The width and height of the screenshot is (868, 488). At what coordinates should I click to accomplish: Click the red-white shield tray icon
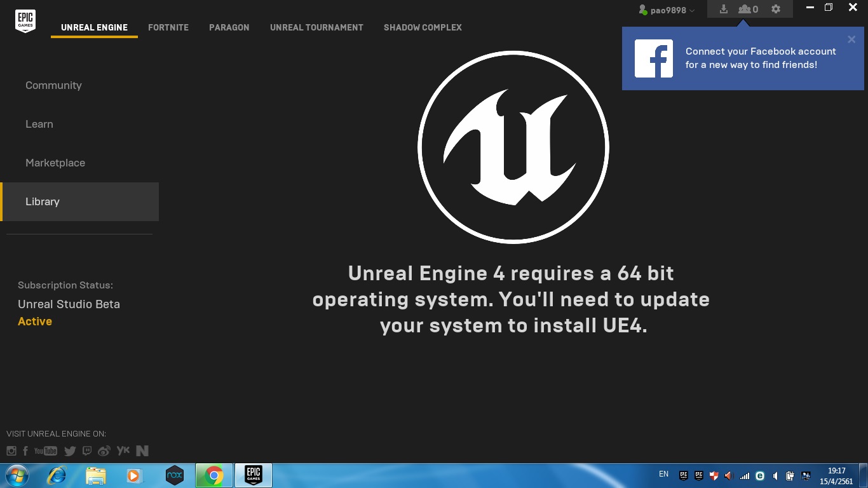click(714, 475)
